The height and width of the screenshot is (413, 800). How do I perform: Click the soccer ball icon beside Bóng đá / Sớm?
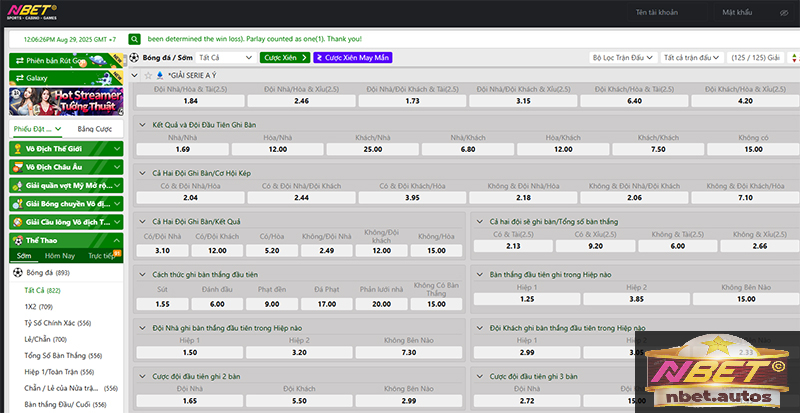(x=135, y=58)
